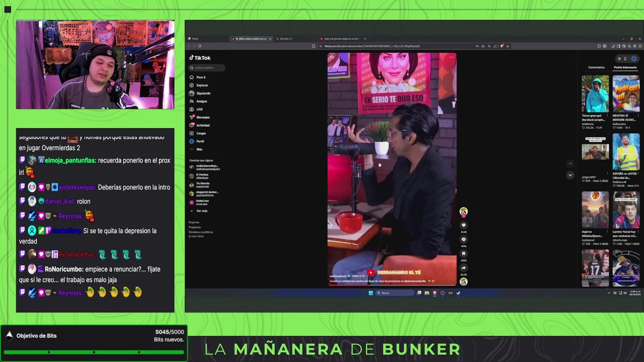Viewport: 644px width, 362px height.
Task: Open browser hamburger main menu
Action: click(639, 46)
